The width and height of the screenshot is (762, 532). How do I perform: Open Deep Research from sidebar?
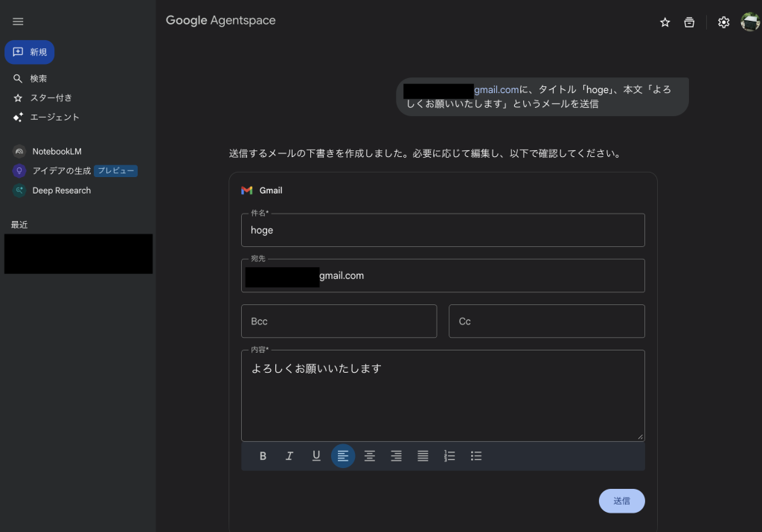[x=61, y=190]
